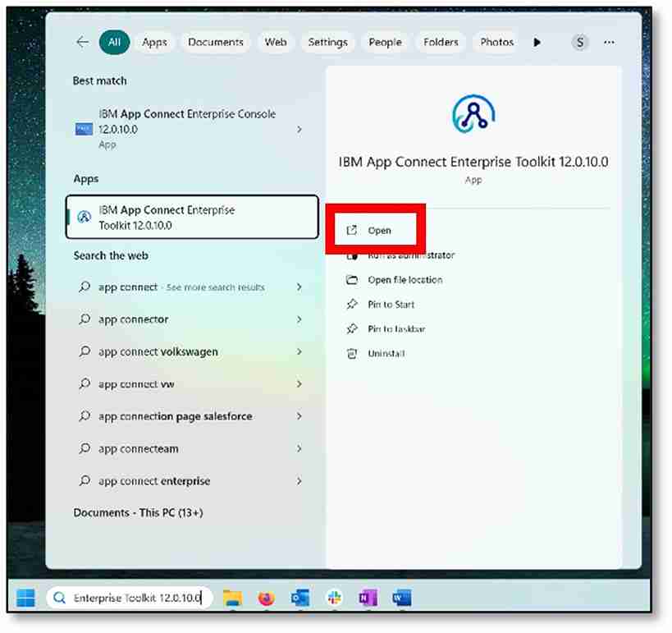Choose Open file location

[405, 280]
